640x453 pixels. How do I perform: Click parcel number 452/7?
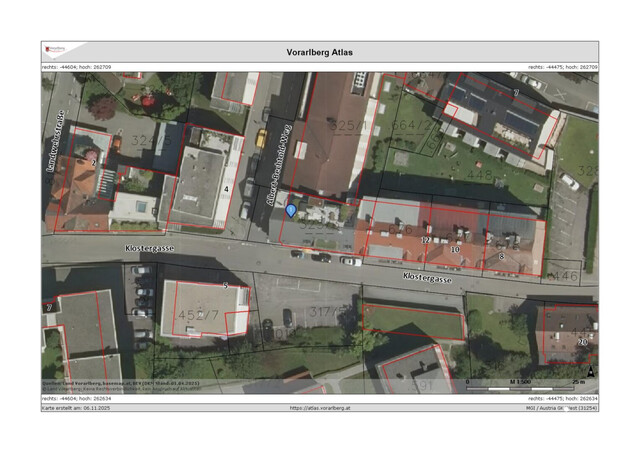point(199,315)
